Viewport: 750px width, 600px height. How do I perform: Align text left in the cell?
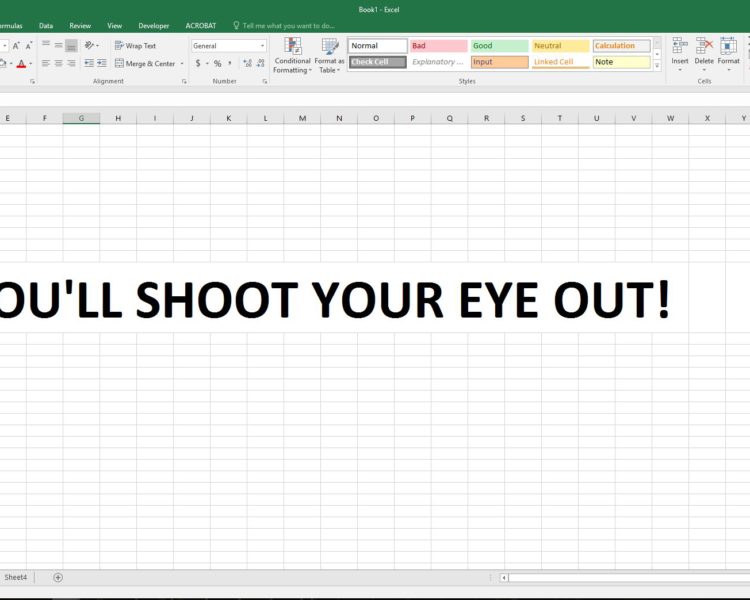[x=46, y=63]
